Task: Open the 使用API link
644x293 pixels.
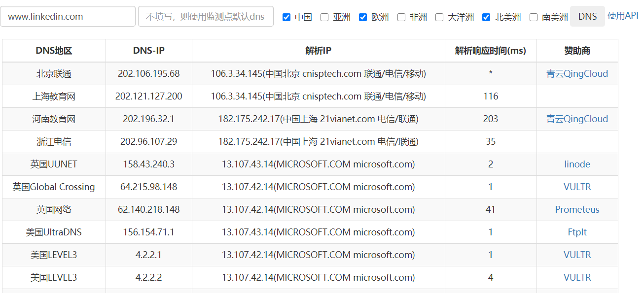Action: (x=623, y=16)
